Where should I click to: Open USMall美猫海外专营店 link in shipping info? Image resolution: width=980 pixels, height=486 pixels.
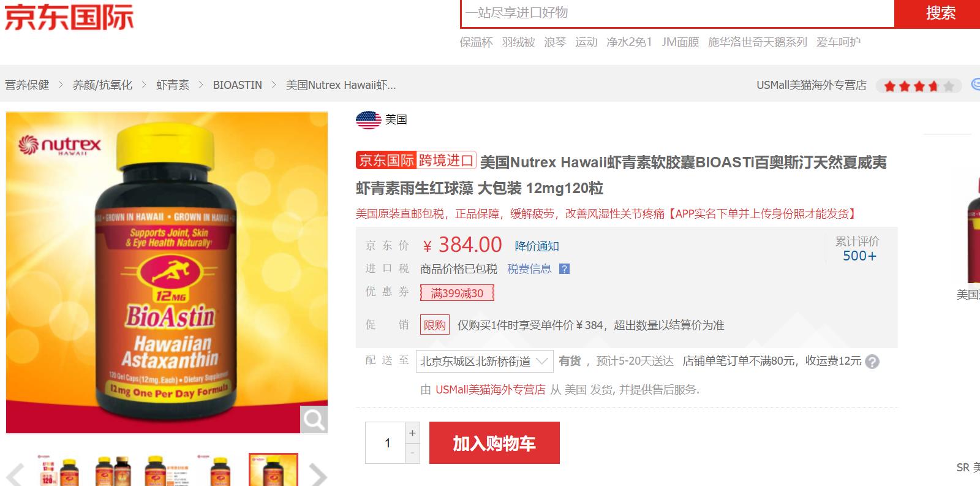[x=491, y=390]
